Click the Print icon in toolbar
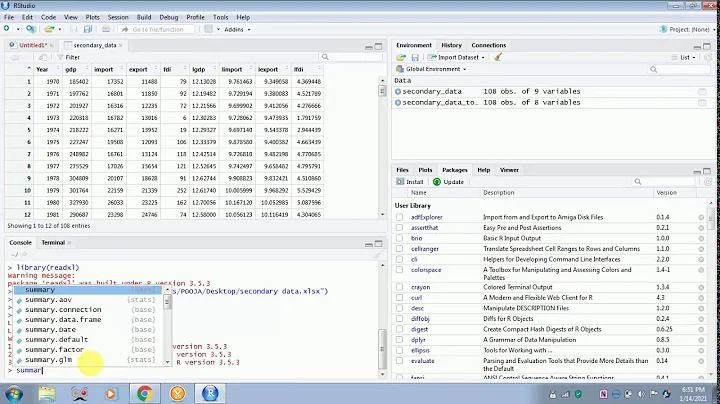The height and width of the screenshot is (404, 720). (x=106, y=29)
